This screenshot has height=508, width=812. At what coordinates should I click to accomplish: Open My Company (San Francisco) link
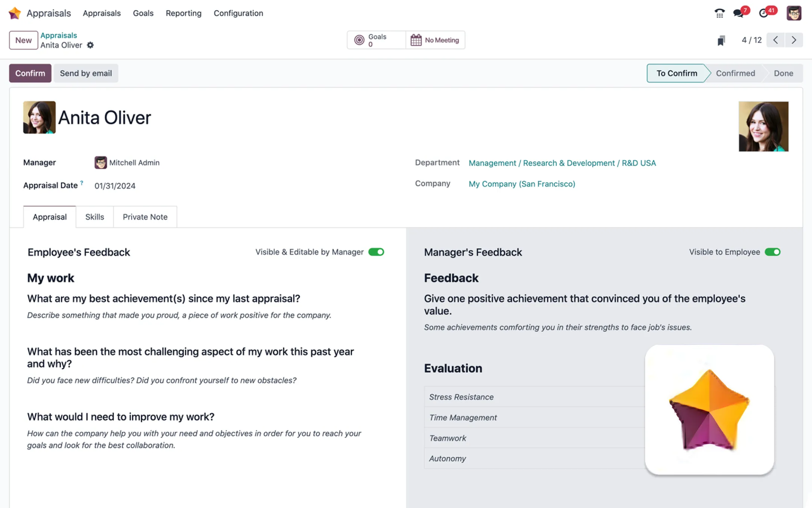pyautogui.click(x=522, y=184)
